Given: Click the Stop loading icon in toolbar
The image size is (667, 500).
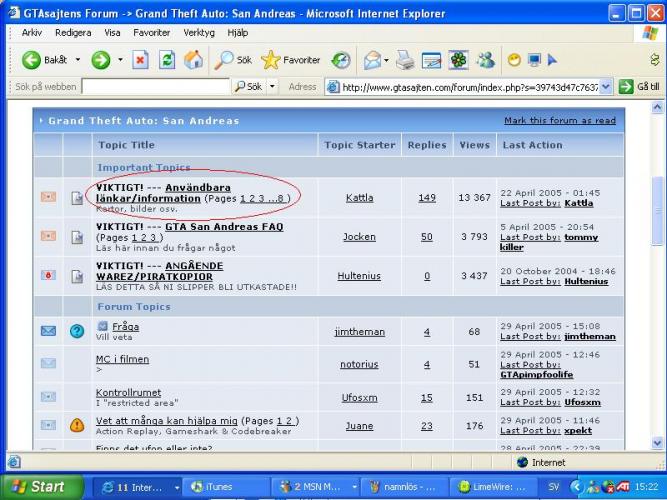Looking at the screenshot, I should 141,60.
